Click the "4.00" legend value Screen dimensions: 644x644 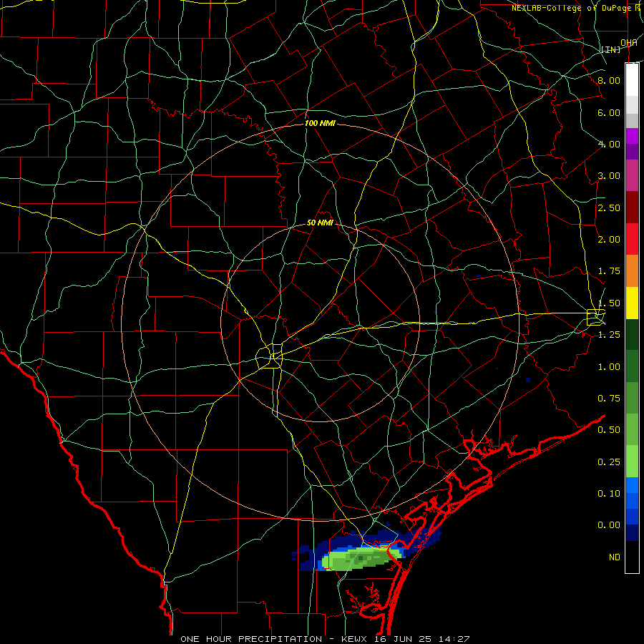609,144
